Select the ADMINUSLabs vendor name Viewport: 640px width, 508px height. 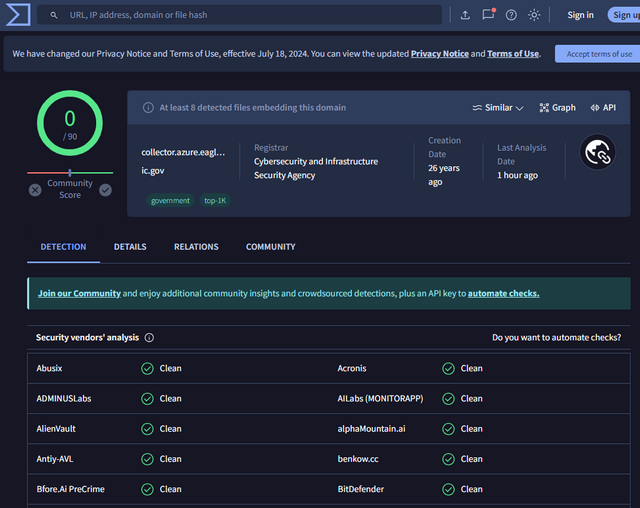coord(64,399)
